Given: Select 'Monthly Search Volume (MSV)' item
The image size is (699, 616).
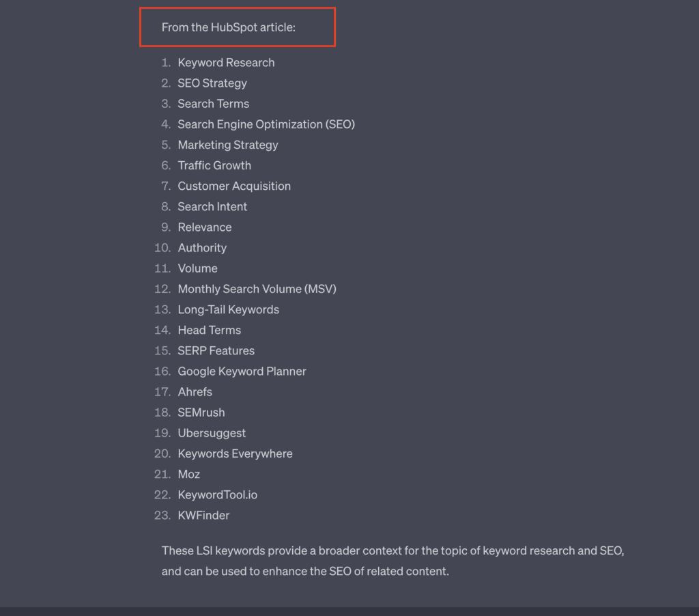Looking at the screenshot, I should click(x=257, y=289).
